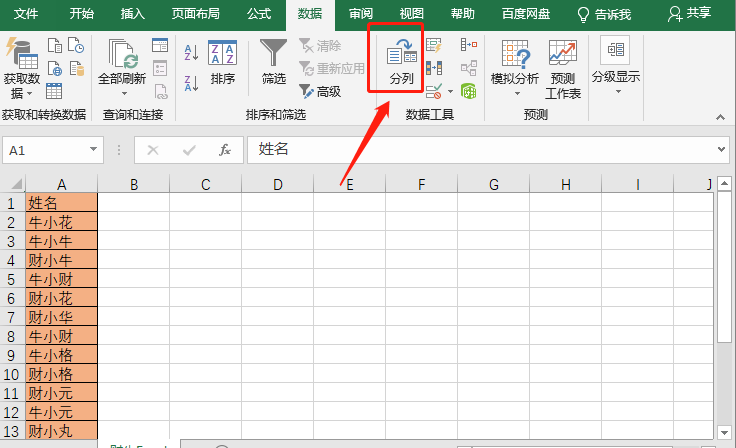Click the Remove Duplicates icon
Image resolution: width=736 pixels, height=448 pixels.
coord(434,68)
